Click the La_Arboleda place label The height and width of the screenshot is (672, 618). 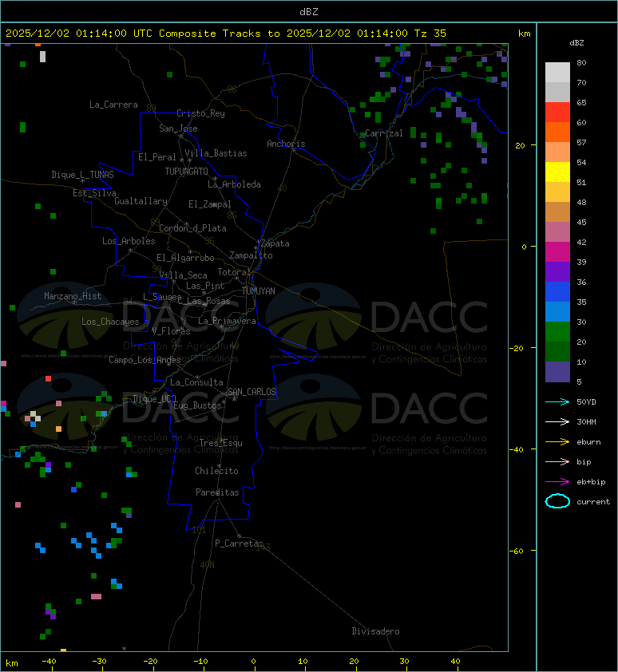(x=234, y=184)
